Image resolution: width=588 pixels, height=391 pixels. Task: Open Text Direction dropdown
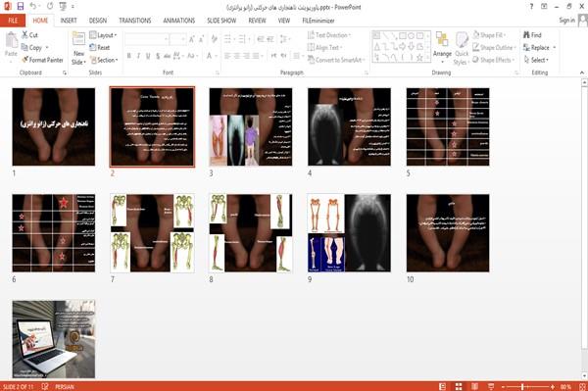tap(329, 35)
